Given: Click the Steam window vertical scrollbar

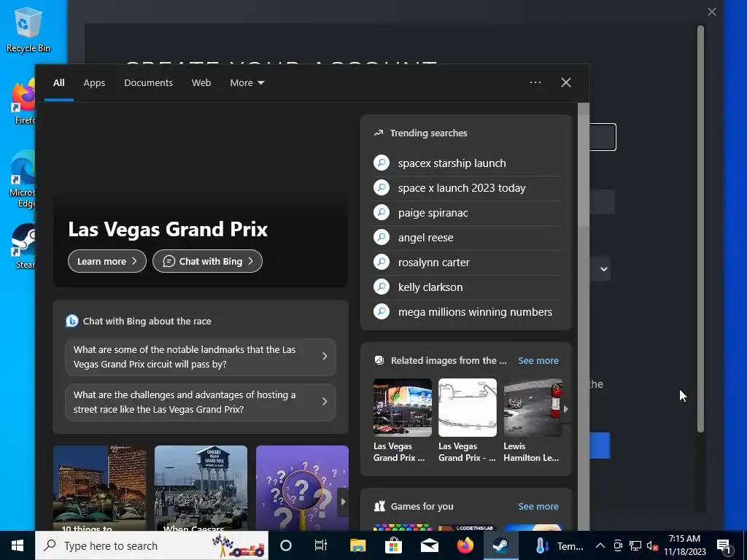Looking at the screenshot, I should click(x=700, y=228).
